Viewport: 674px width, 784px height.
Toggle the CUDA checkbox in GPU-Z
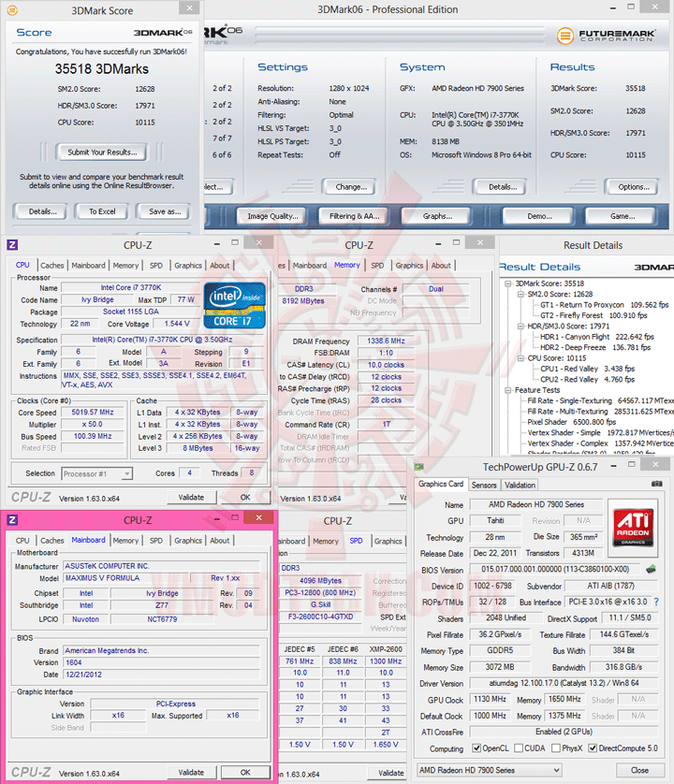(519, 748)
